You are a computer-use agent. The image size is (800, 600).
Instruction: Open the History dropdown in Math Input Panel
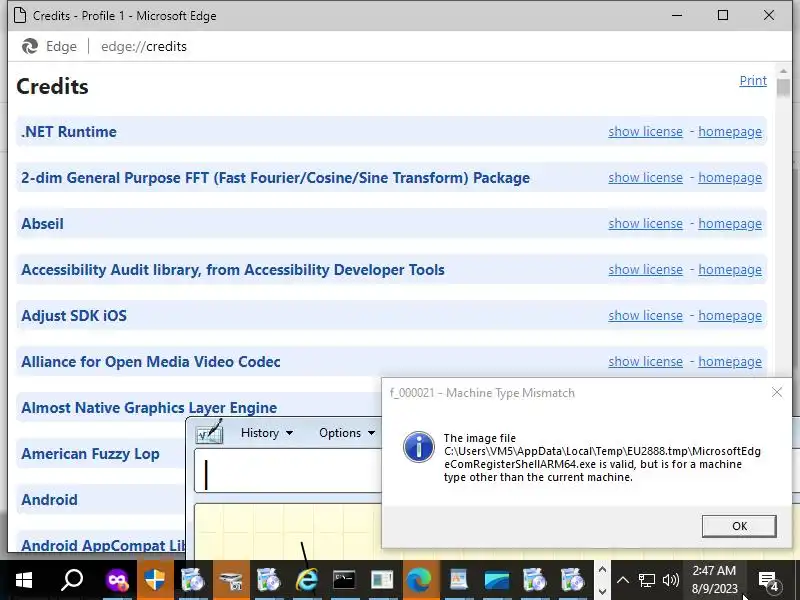(267, 433)
